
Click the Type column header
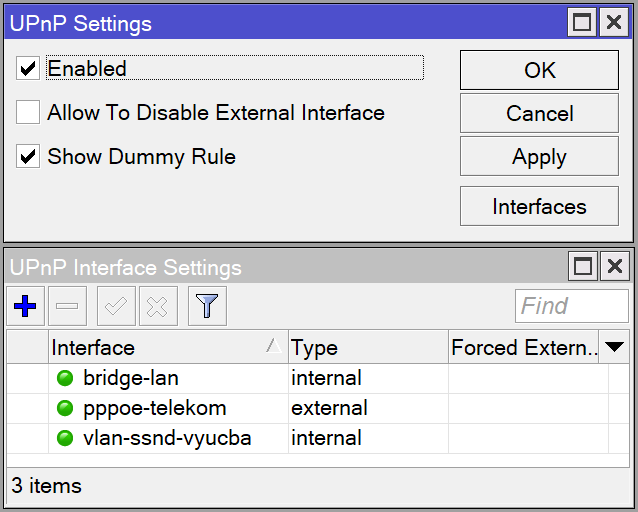tap(367, 347)
